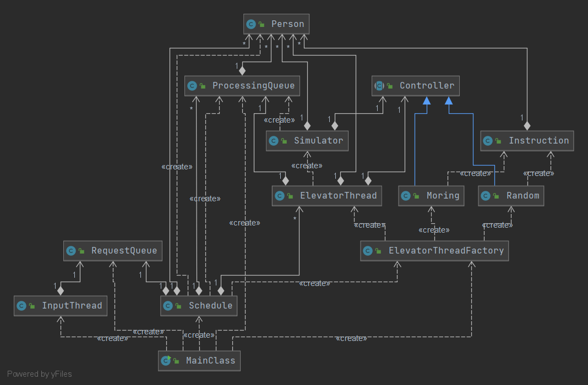Click the «create» label under the Moring node
The image size is (588, 385).
click(x=434, y=230)
